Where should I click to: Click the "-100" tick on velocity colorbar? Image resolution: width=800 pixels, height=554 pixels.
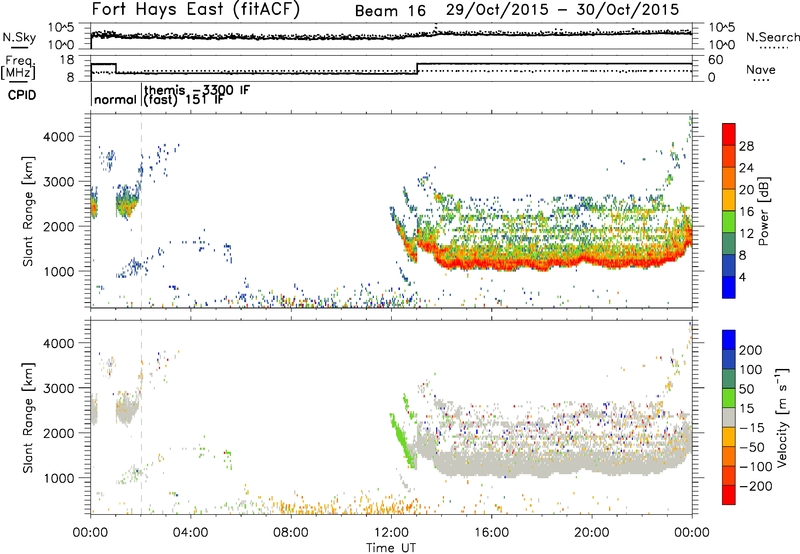(x=756, y=467)
